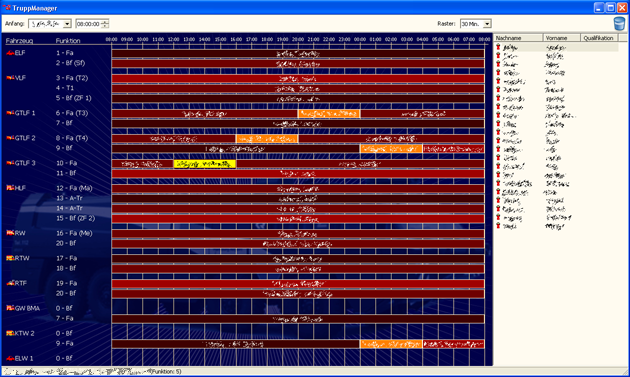630x377 pixels.
Task: Click the Fahrzeug column heading
Action: (19, 41)
